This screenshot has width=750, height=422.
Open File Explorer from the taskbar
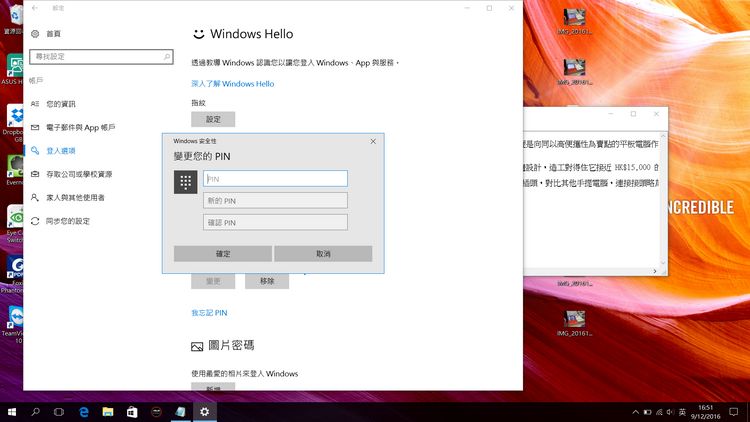[x=108, y=412]
